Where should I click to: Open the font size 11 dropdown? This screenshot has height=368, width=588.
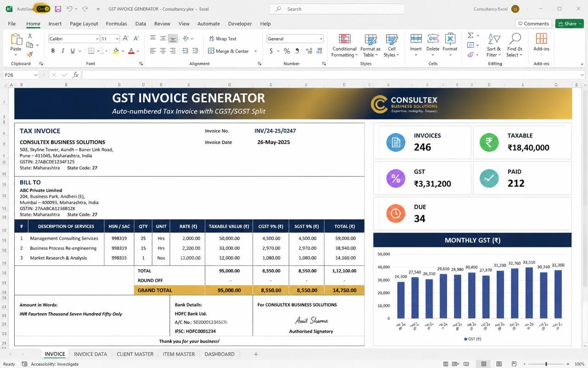pyautogui.click(x=118, y=39)
